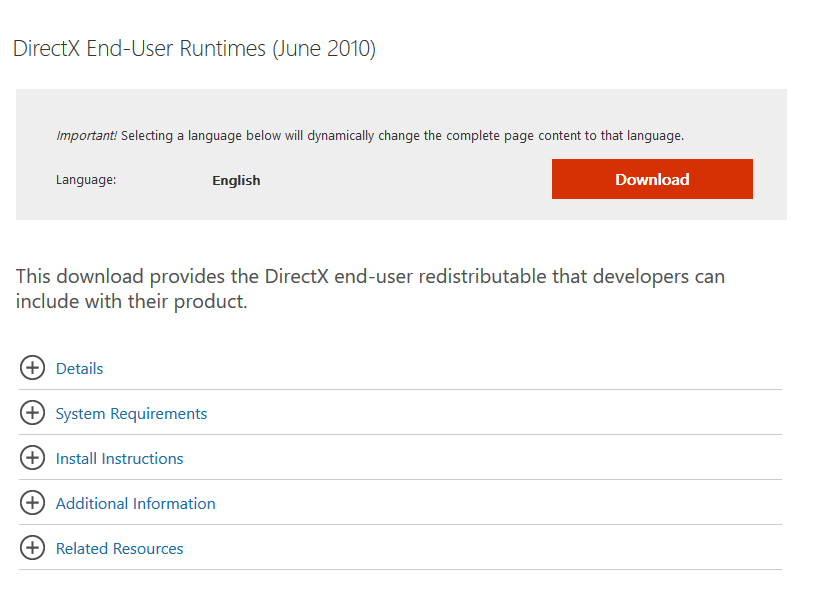Viewport: 827px width, 600px height.
Task: Open the System Requirements section
Action: point(131,414)
